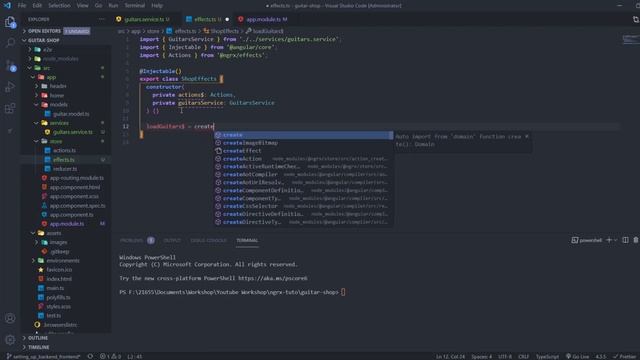
Task: Open the View menu
Action: [x=82, y=6]
